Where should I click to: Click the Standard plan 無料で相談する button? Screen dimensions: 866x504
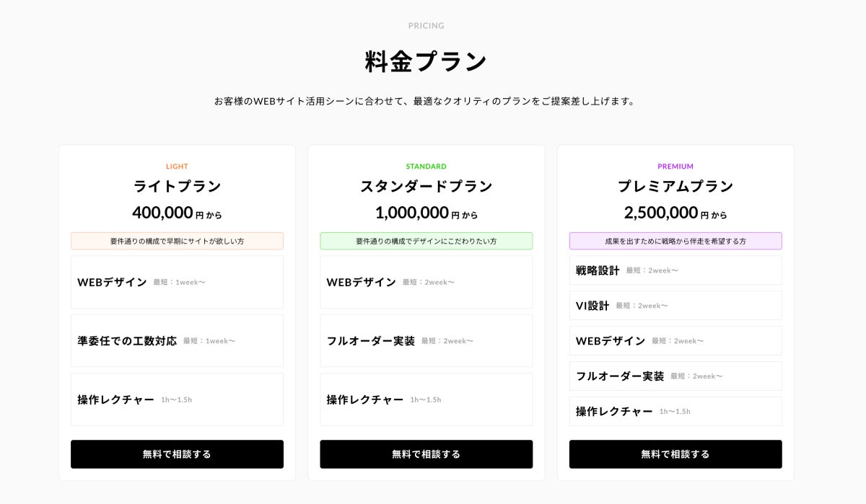426,454
